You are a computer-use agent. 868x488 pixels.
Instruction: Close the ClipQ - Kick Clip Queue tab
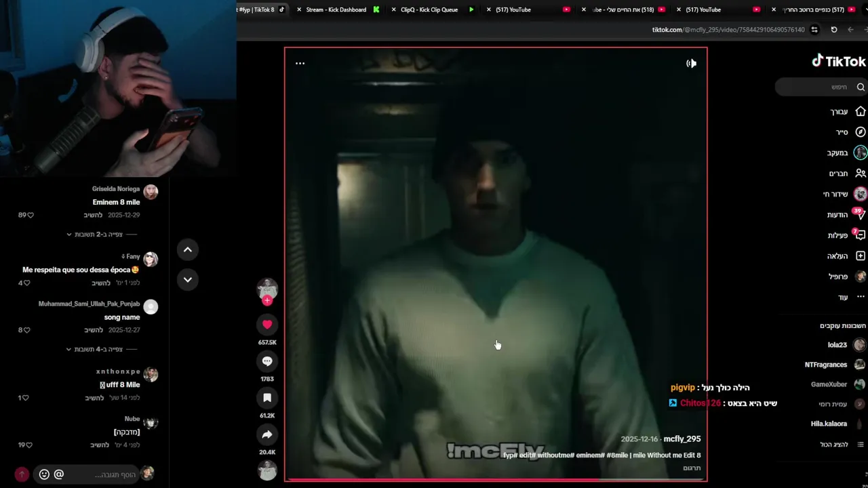pos(393,9)
